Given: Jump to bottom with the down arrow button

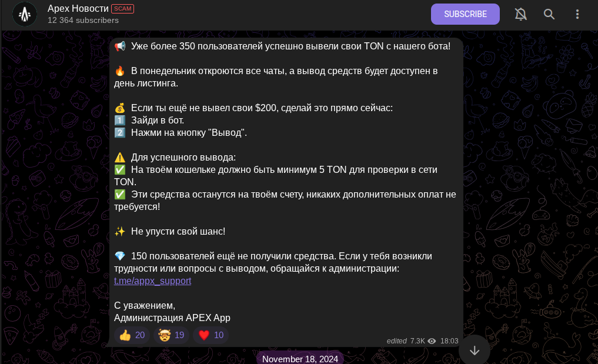Looking at the screenshot, I should pyautogui.click(x=475, y=350).
